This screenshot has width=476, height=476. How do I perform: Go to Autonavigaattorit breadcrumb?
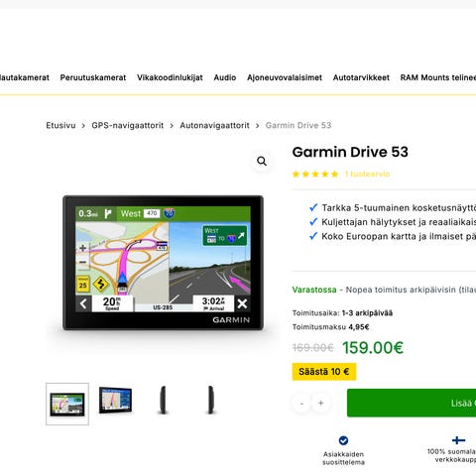pos(214,125)
